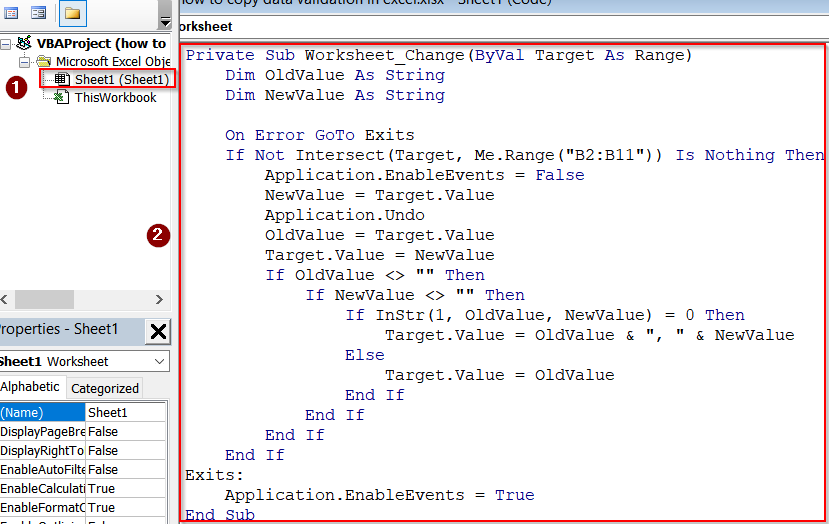This screenshot has width=829, height=524.
Task: Collapse the Microsoft Excel Objects folder
Action: click(25, 62)
